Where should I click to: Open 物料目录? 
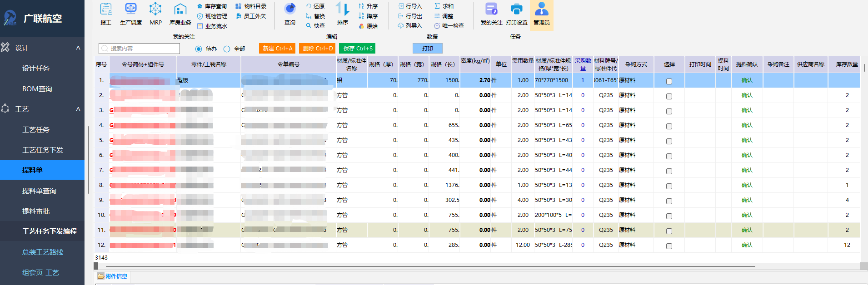(251, 6)
